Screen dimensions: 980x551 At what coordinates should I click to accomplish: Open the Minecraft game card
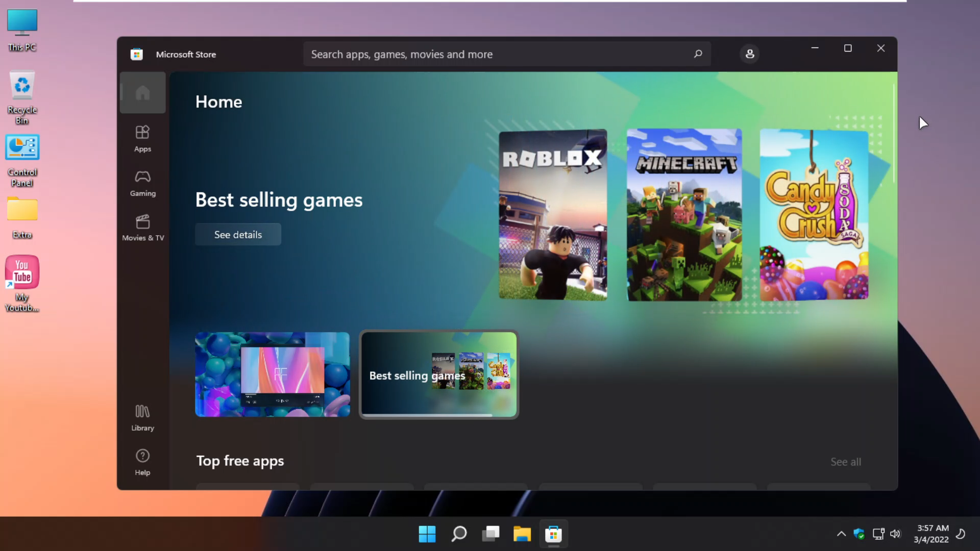[684, 215]
